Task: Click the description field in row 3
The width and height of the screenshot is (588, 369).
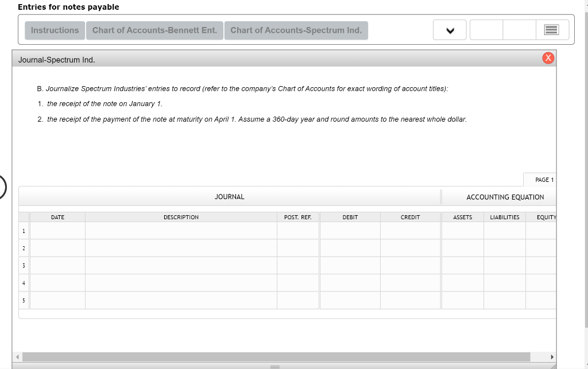Action: point(181,266)
